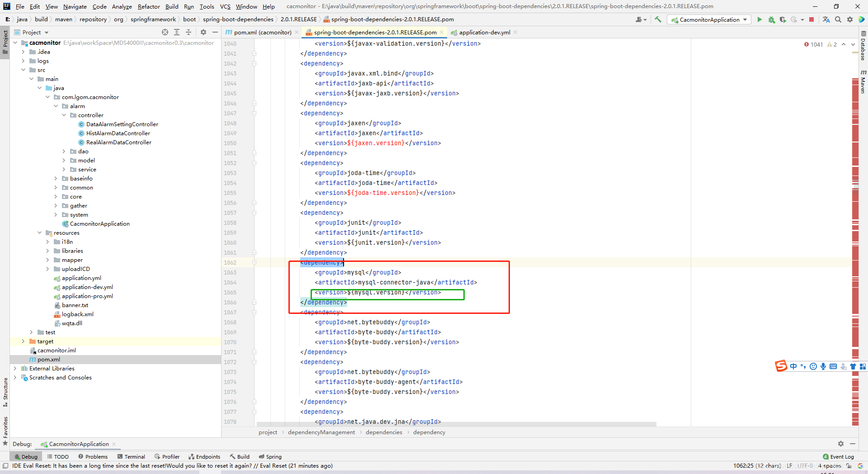Start debugging via the bug icon
This screenshot has height=474, width=868.
(771, 19)
